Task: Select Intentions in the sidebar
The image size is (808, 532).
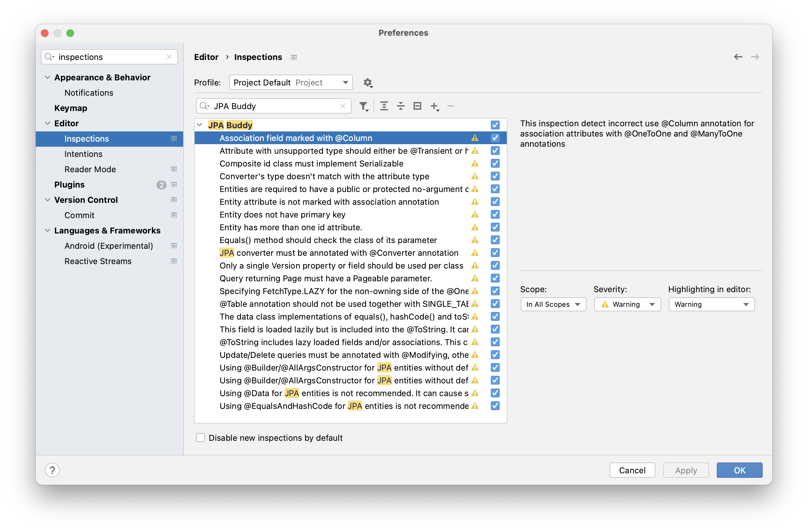Action: pyautogui.click(x=83, y=154)
